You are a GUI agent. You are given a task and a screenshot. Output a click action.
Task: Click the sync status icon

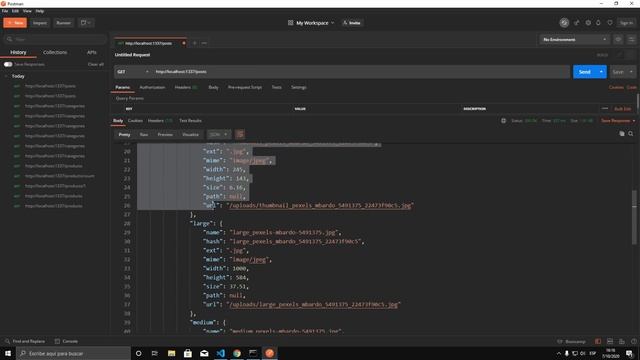(564, 23)
